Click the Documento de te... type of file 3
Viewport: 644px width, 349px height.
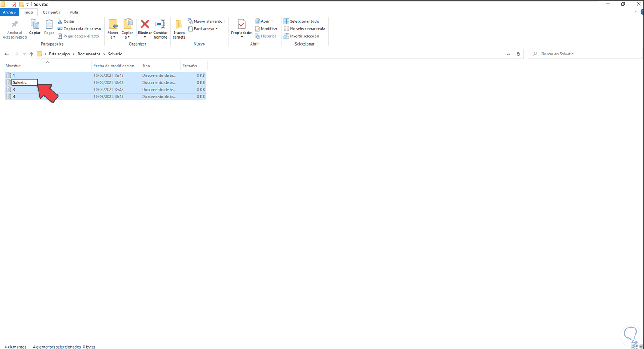[x=159, y=90]
